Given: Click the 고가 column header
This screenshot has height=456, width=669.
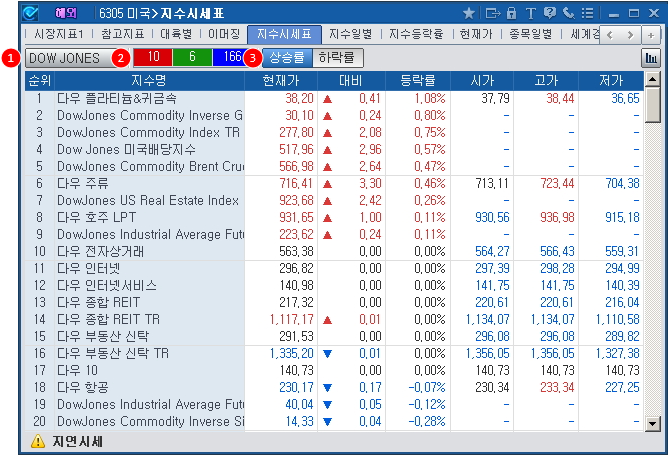Looking at the screenshot, I should click(546, 80).
